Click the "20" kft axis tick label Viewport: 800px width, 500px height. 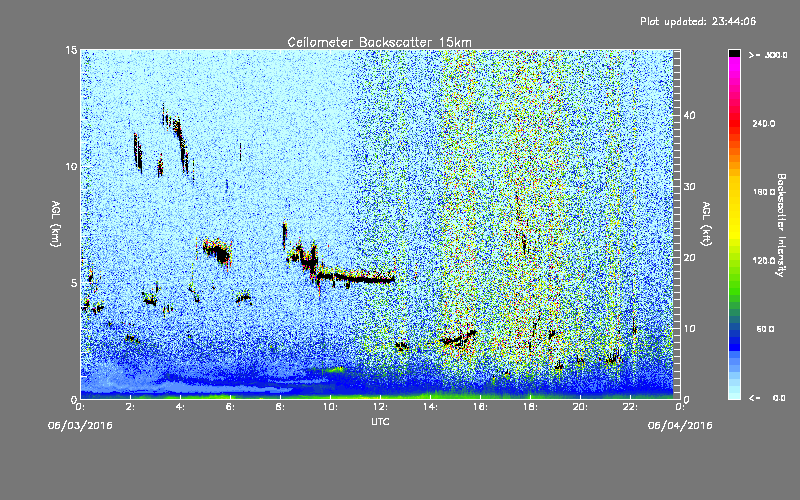(689, 257)
